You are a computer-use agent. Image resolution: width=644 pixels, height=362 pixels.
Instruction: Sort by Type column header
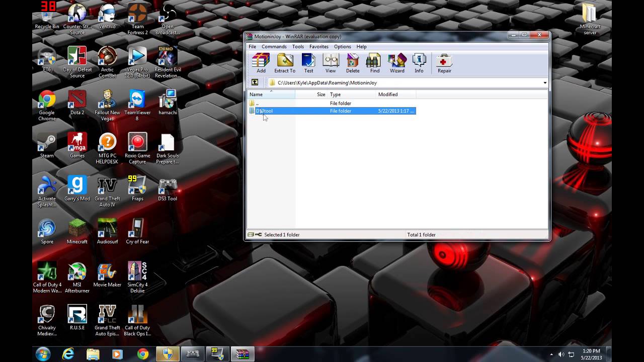point(352,95)
